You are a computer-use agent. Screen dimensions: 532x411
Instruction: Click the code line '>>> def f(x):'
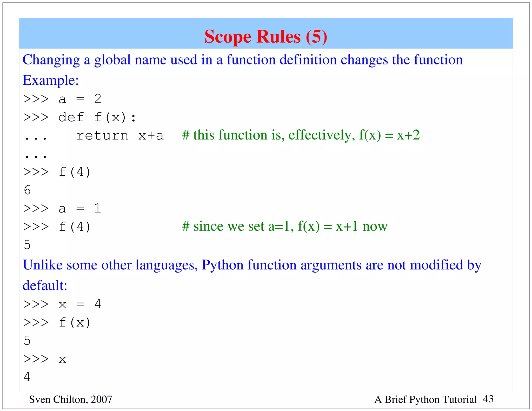click(x=79, y=117)
